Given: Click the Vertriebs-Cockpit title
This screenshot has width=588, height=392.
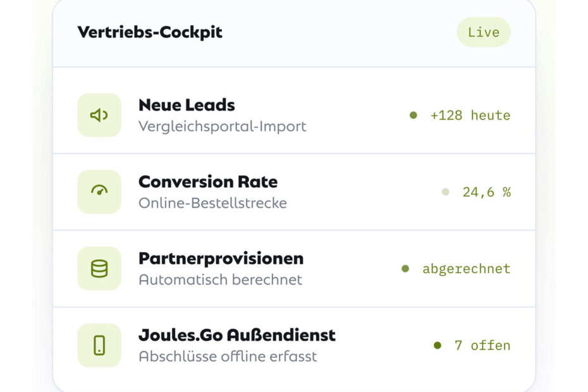Looking at the screenshot, I should [150, 32].
